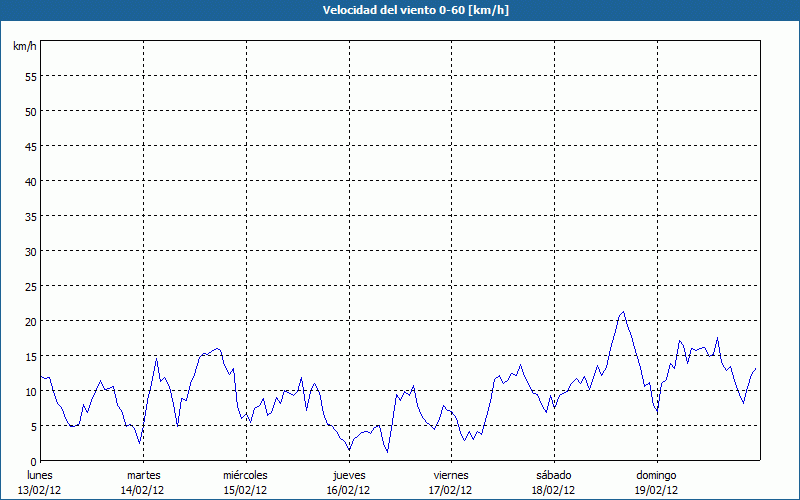This screenshot has height=500, width=800.
Task: Click the 'miércoles' day label
Action: 245,475
